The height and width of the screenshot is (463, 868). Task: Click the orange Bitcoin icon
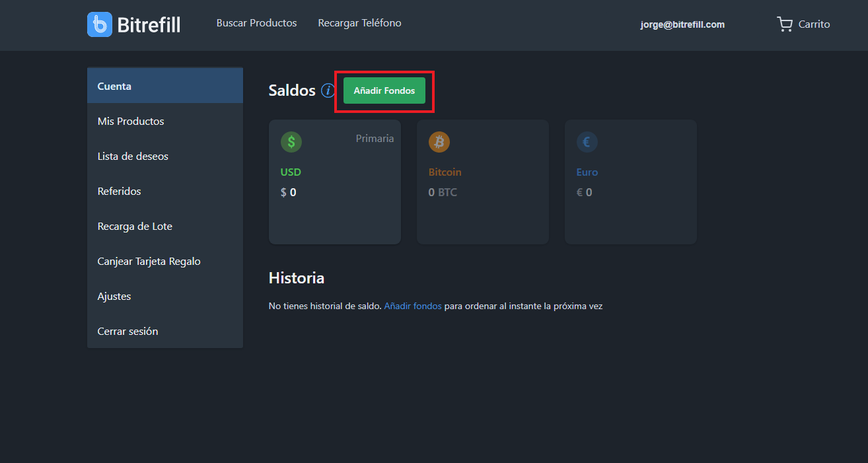[439, 141]
